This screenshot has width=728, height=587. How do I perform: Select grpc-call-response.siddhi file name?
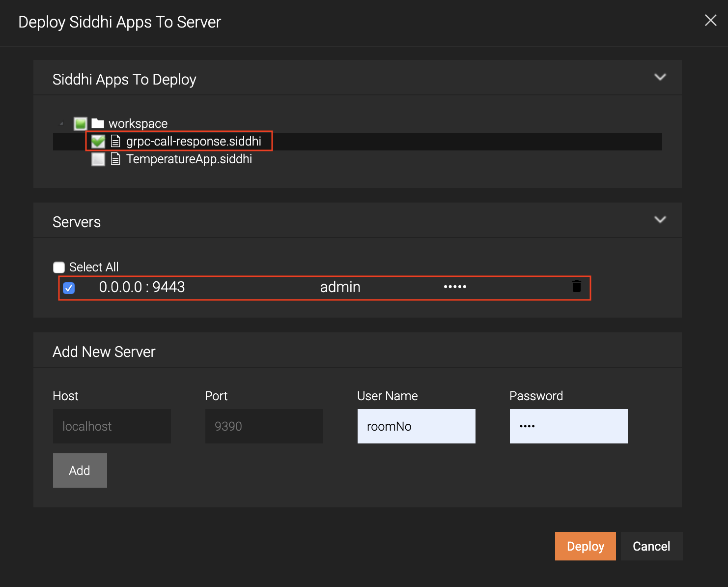(194, 142)
